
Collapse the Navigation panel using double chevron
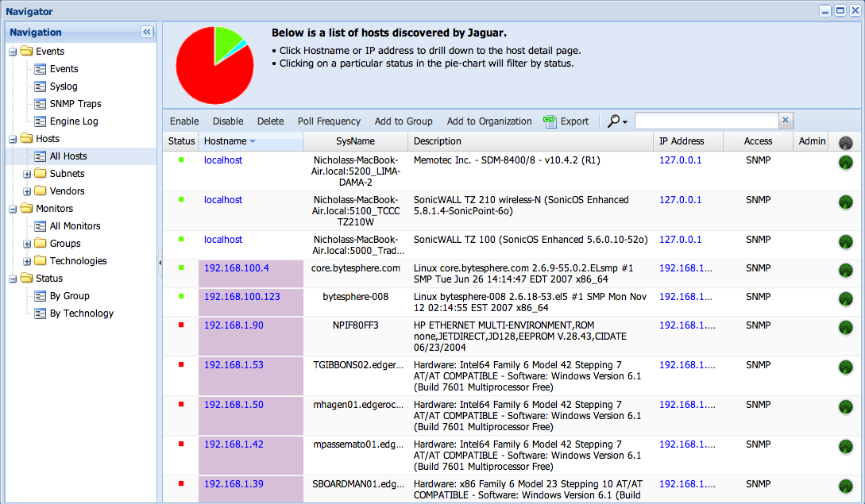(x=146, y=32)
